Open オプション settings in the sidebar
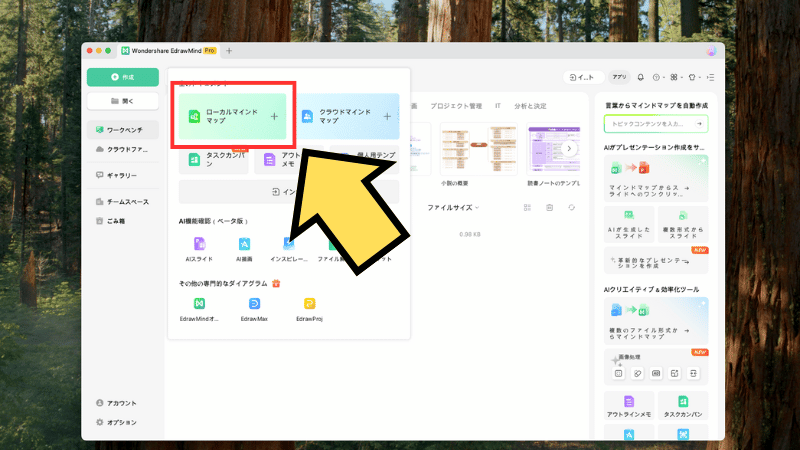 pyautogui.click(x=117, y=422)
